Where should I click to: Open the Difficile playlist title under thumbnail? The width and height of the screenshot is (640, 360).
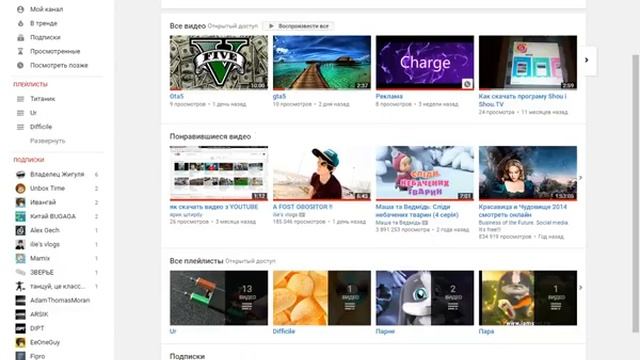pyautogui.click(x=284, y=331)
